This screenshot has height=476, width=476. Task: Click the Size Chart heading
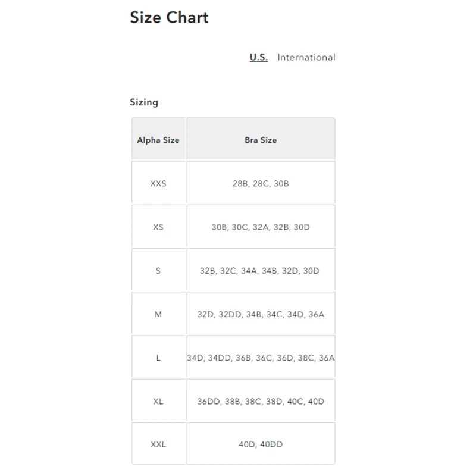pyautogui.click(x=169, y=17)
